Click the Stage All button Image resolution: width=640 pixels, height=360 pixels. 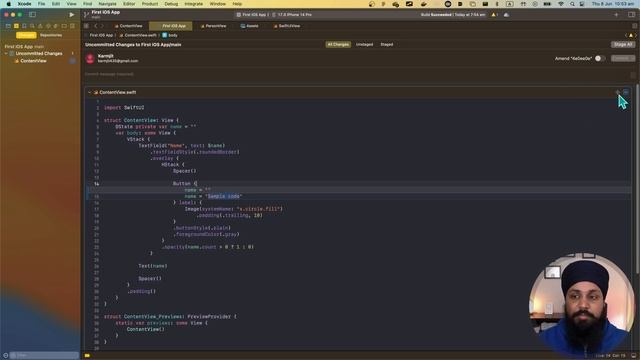[x=623, y=44]
